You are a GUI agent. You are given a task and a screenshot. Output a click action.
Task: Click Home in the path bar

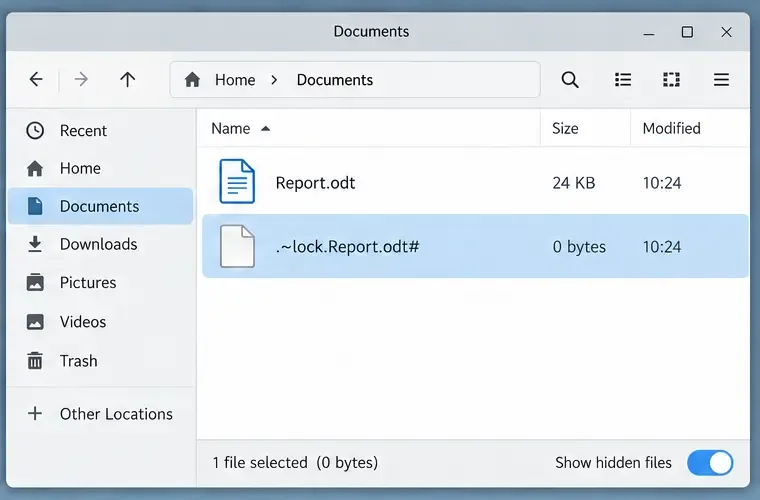(x=235, y=80)
